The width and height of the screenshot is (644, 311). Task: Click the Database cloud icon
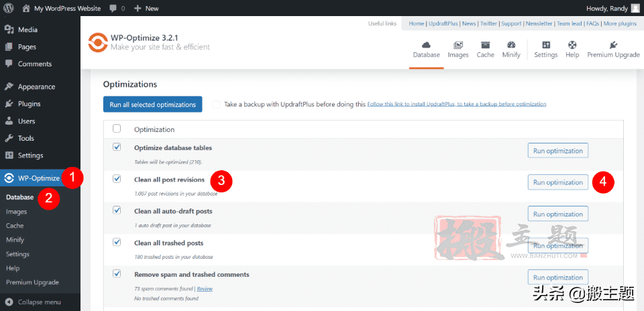[x=427, y=45]
